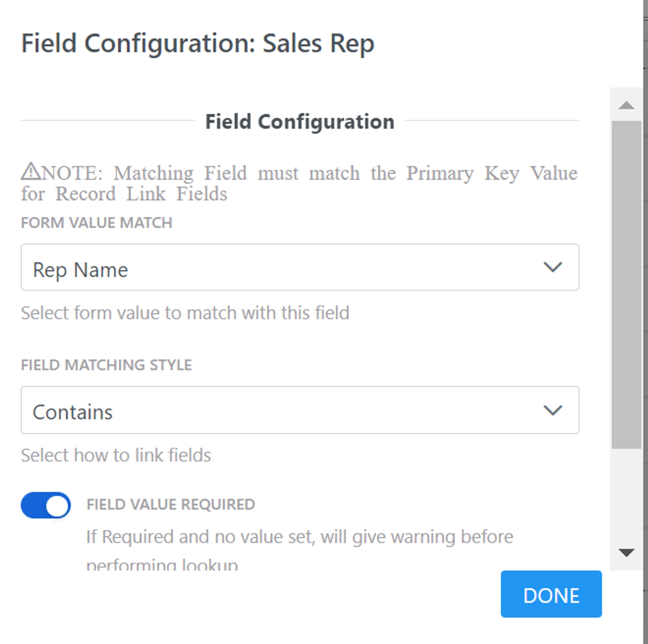Click the chevron in the Contains dropdown

point(552,410)
